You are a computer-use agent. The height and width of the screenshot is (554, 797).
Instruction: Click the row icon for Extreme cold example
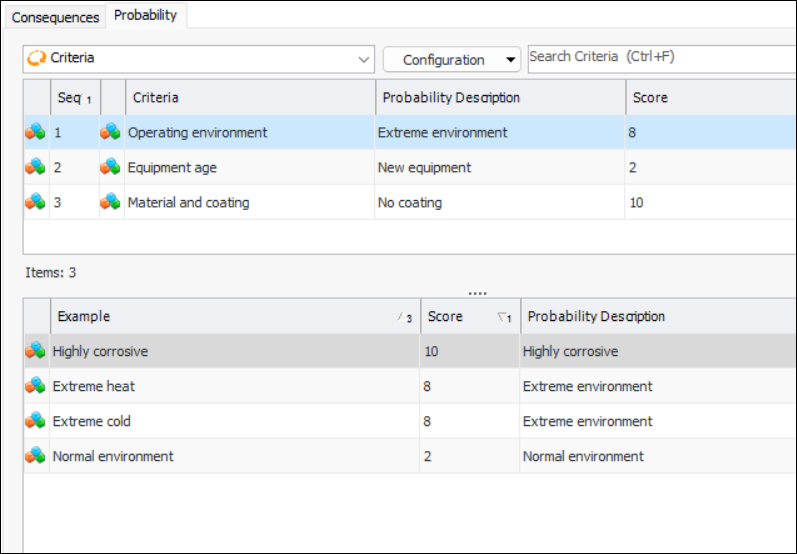tap(36, 421)
